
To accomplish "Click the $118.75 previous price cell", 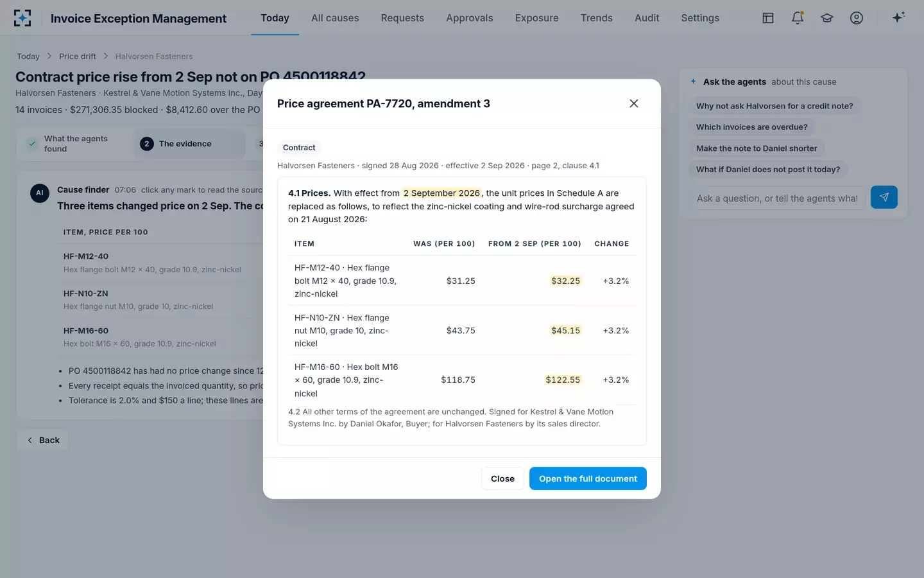I will 458,380.
